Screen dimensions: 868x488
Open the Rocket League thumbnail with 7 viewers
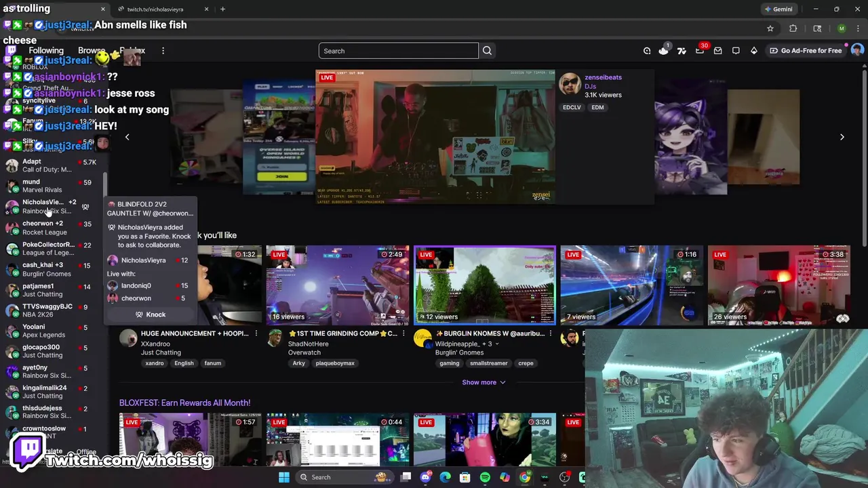[632, 285]
